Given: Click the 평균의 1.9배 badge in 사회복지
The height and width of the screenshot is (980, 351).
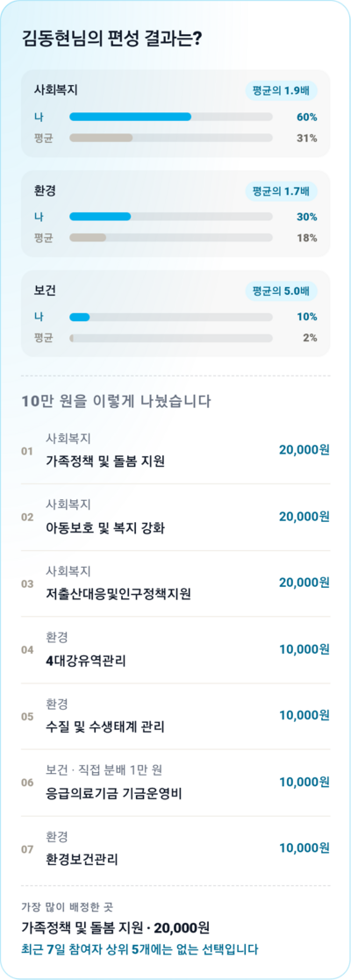Looking at the screenshot, I should click(x=281, y=90).
